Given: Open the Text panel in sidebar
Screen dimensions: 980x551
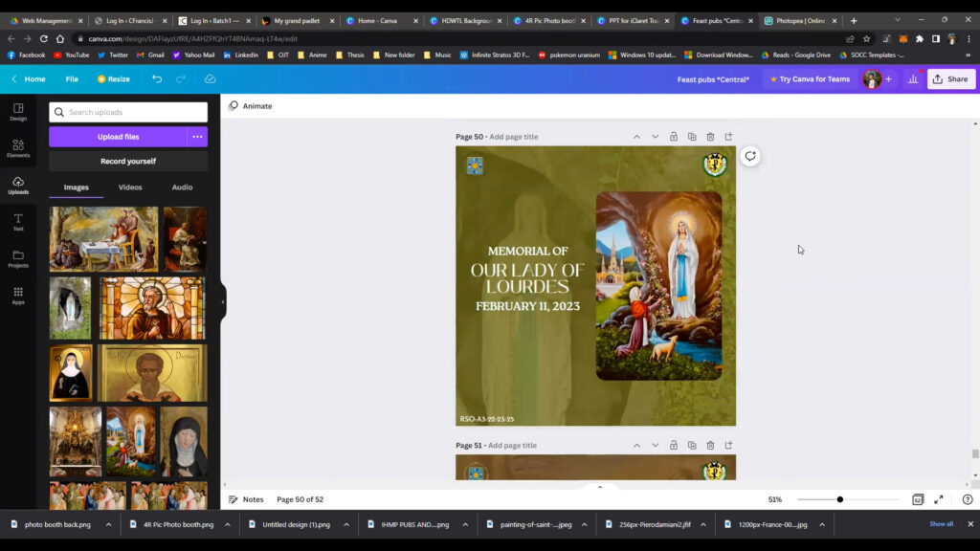Looking at the screenshot, I should (x=18, y=222).
